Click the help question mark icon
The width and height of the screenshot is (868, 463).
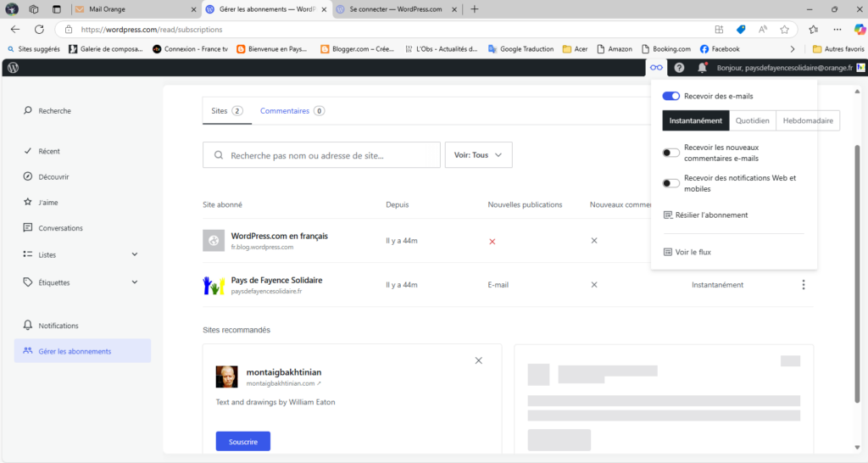click(x=679, y=67)
